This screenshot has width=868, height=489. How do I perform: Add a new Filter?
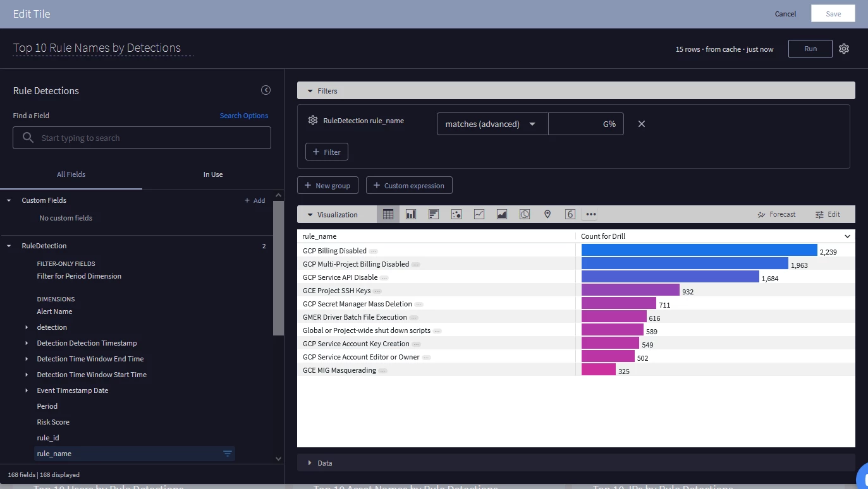[x=327, y=152]
